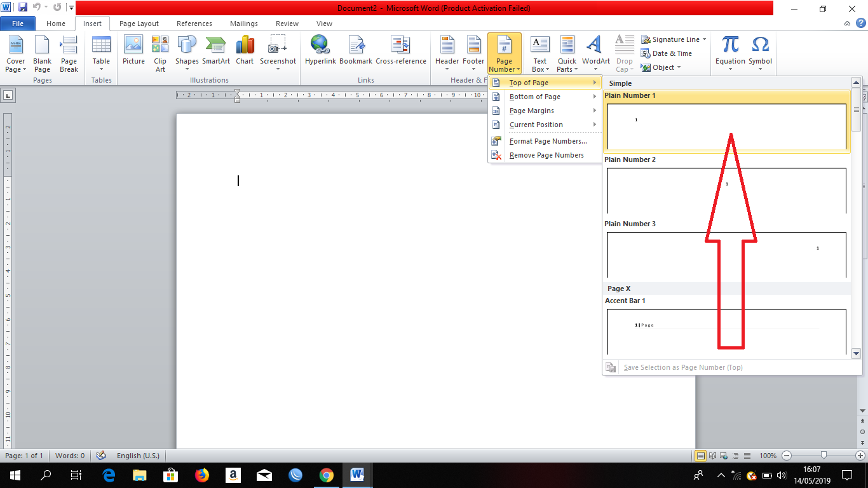The image size is (868, 488).
Task: Open Customize Quick Access Toolbar dropdown
Action: pyautogui.click(x=70, y=8)
